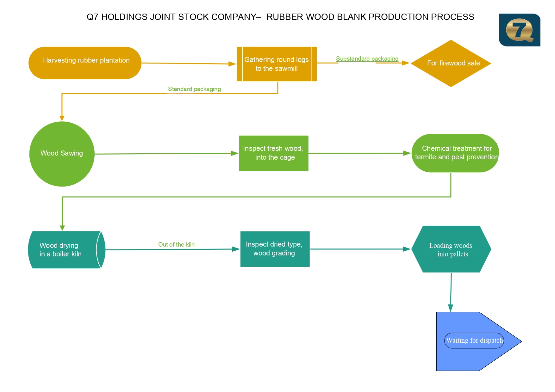The height and width of the screenshot is (392, 555).
Task: Click the Out of the kiln label
Action: click(x=176, y=245)
